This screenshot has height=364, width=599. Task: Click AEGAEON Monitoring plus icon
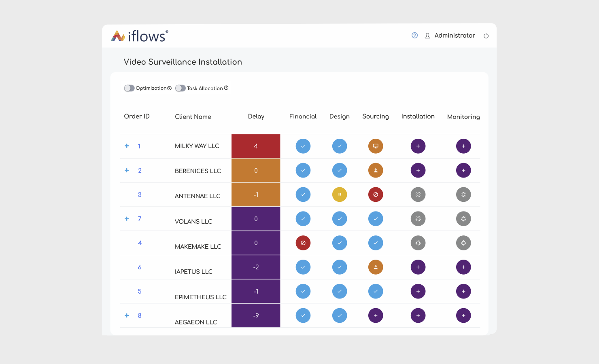(x=463, y=315)
